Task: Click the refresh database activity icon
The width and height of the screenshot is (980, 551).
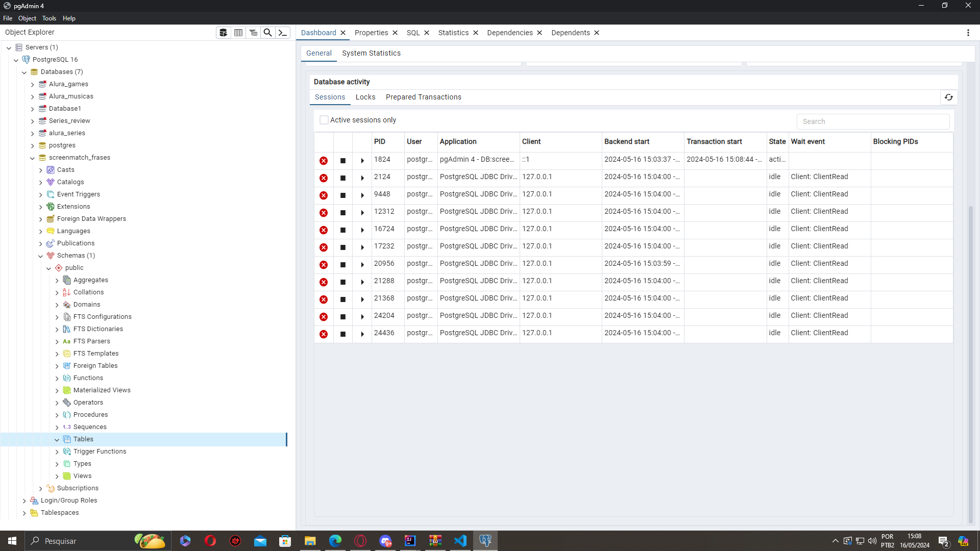Action: [x=948, y=97]
